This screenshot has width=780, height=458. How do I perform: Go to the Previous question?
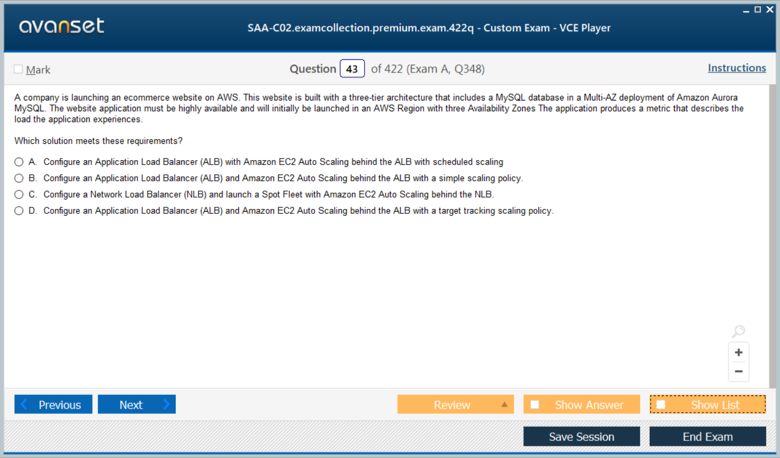[53, 405]
